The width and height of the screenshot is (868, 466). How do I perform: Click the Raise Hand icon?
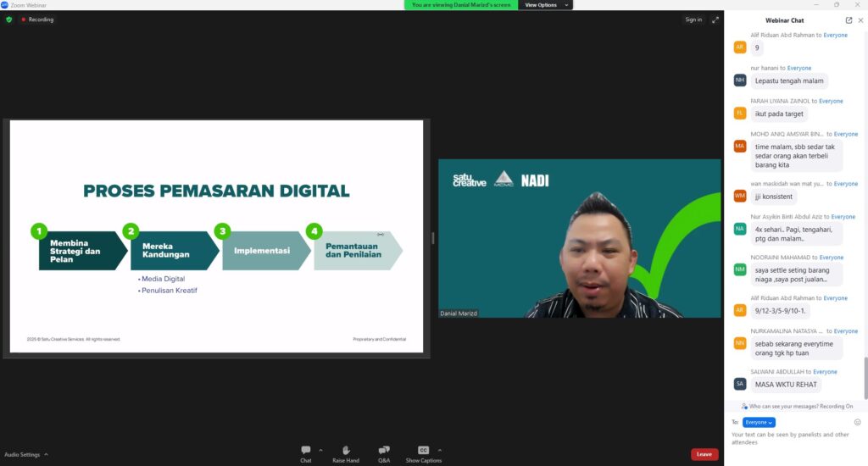pyautogui.click(x=346, y=451)
